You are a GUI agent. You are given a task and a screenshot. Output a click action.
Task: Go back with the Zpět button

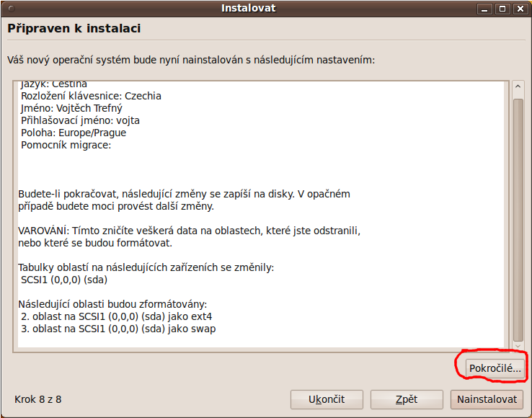(407, 399)
